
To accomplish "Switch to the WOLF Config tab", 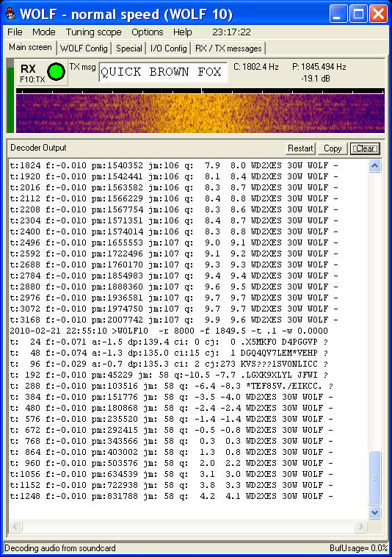I will (x=84, y=48).
